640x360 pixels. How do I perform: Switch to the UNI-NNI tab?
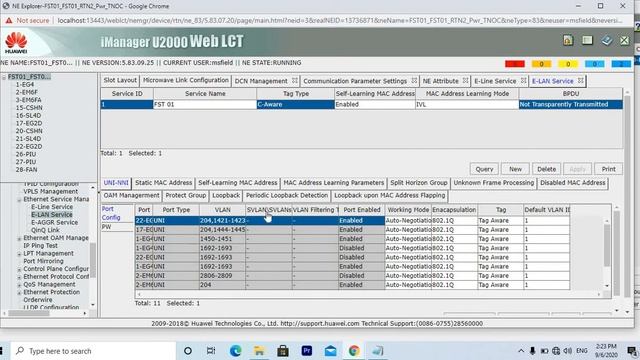pyautogui.click(x=116, y=183)
